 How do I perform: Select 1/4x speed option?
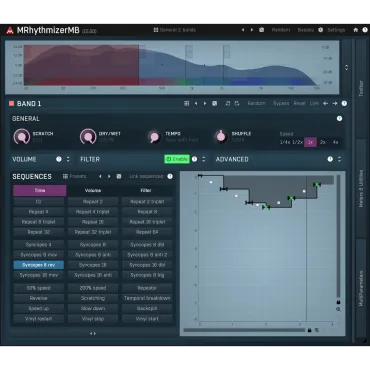(285, 142)
